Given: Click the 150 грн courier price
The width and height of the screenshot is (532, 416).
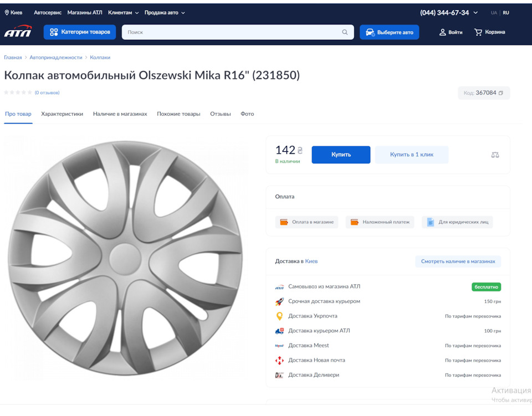Looking at the screenshot, I should coord(492,301).
